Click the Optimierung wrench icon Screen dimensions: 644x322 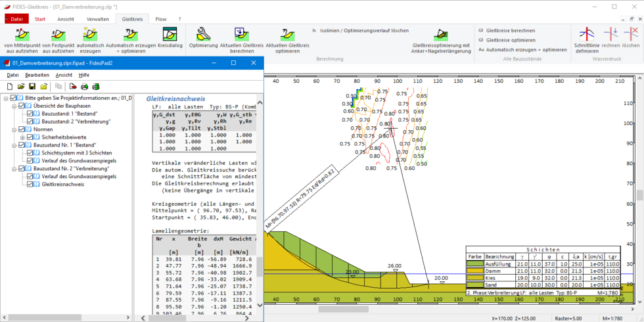pyautogui.click(x=204, y=34)
